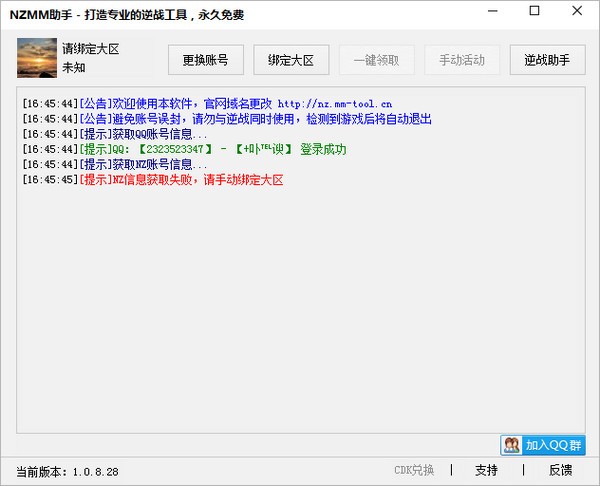The width and height of the screenshot is (600, 486).
Task: Click the green QQ 登录成功 log line
Action: tap(184, 149)
